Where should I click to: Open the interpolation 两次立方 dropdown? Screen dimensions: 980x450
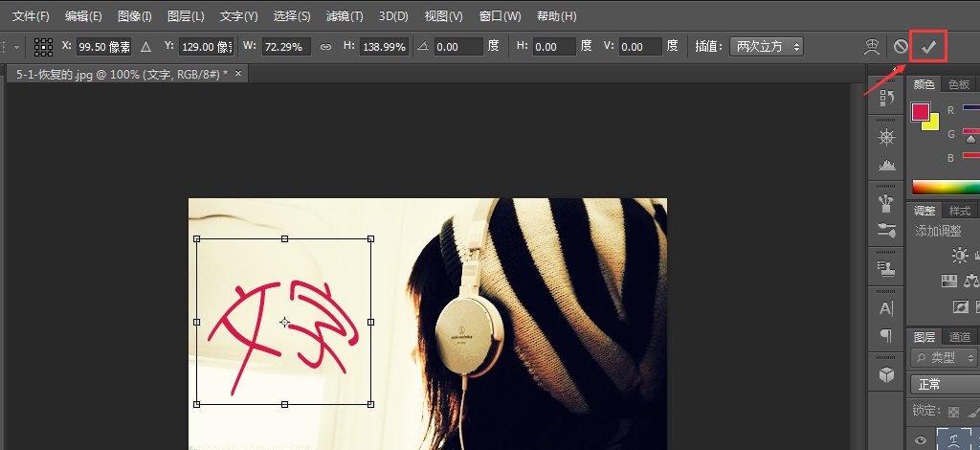[x=767, y=46]
